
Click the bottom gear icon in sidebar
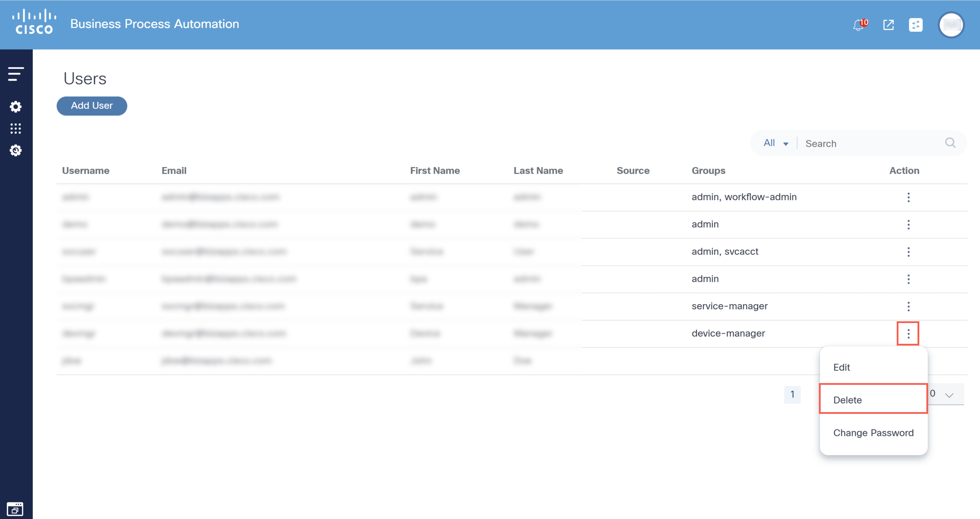pyautogui.click(x=16, y=151)
